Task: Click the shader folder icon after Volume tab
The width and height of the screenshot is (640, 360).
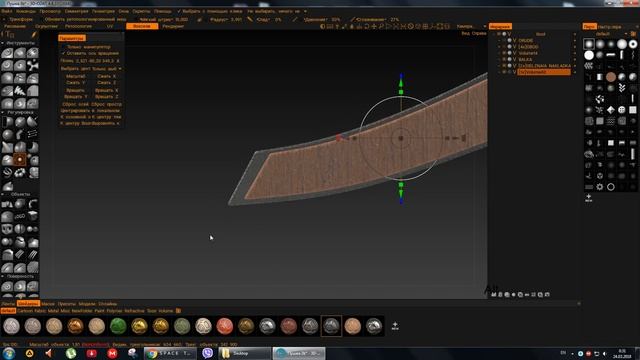Action: point(178,311)
